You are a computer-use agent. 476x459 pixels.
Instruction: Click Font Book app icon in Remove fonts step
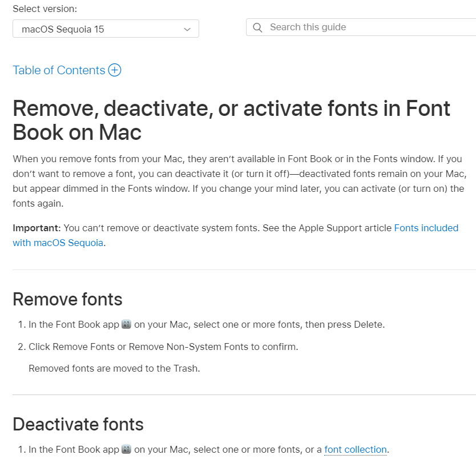point(126,324)
